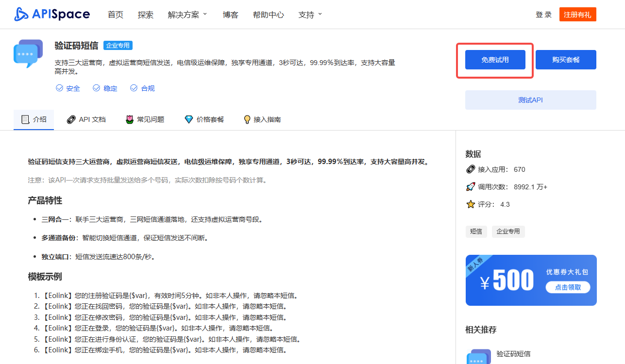The image size is (625, 364).
Task: Open 探索 in the navigation bar
Action: coord(146,15)
